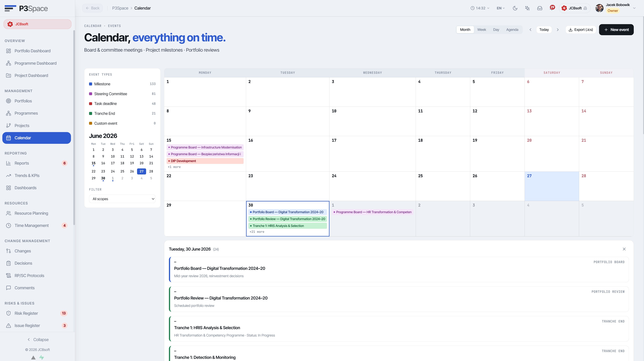Viewport: 644px width, 361px height.
Task: Open the inbox icon in header
Action: point(540,8)
